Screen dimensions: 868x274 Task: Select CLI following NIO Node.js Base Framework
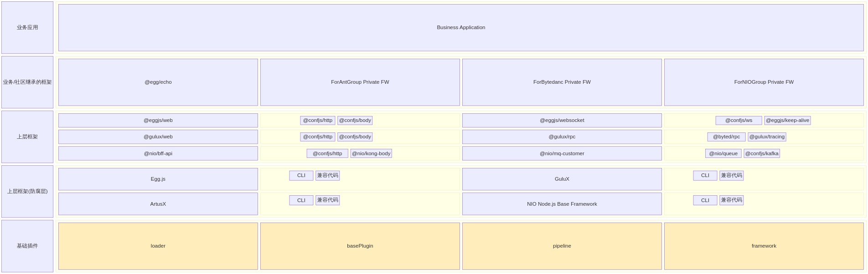[705, 200]
